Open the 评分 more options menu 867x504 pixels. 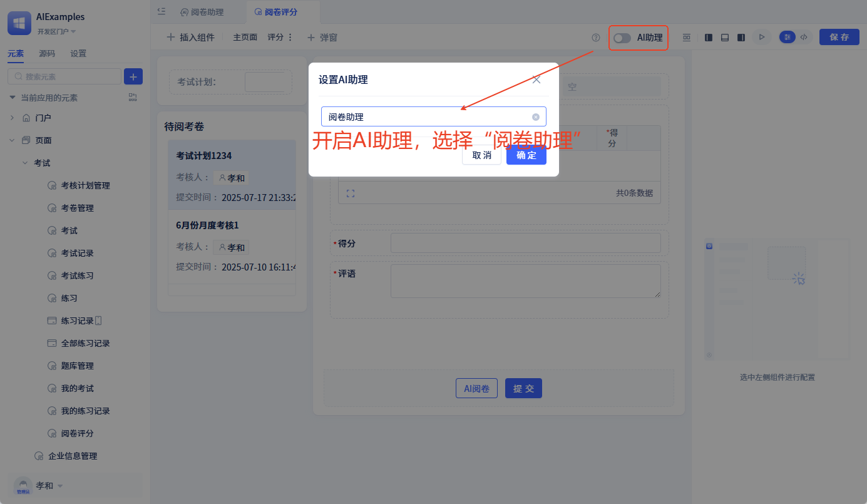(x=290, y=38)
